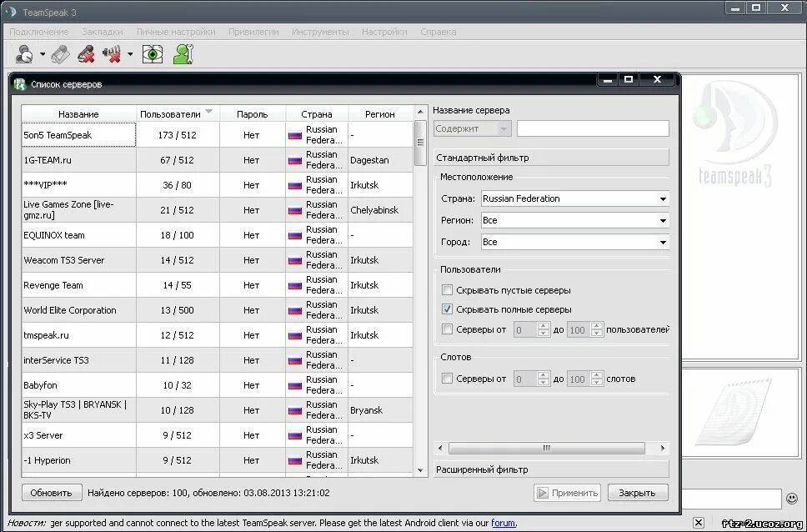Open the Содержит match-type dropdown

(x=472, y=128)
